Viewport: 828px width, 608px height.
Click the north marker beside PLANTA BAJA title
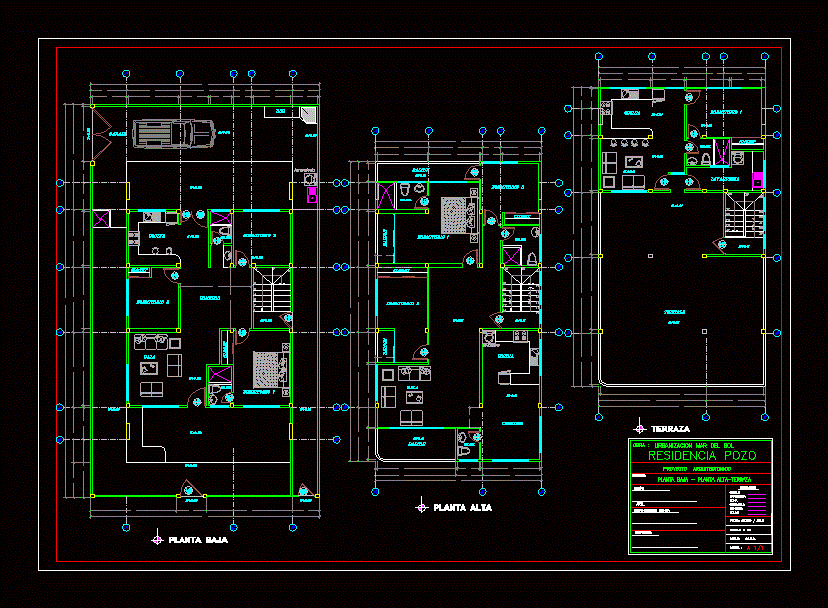point(157,539)
